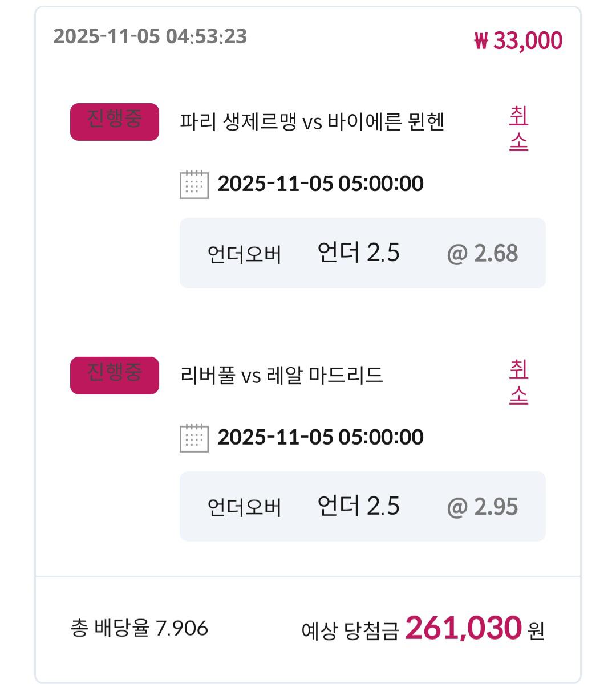Viewport: 616px width, 696px height.
Task: Select the 리버풀 vs 레알 마드리드 match title
Action: point(281,376)
